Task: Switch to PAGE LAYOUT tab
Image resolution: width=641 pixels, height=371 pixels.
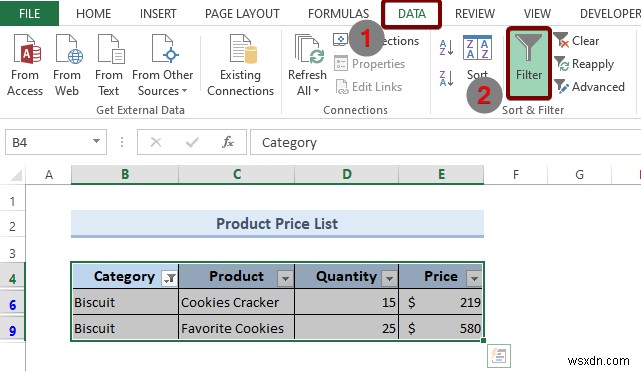Action: point(242,13)
